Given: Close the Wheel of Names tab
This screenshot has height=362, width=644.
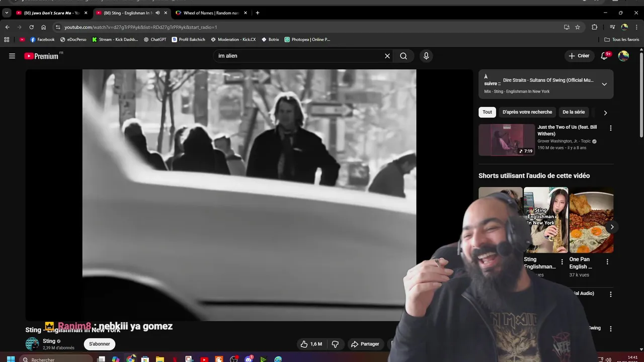Looking at the screenshot, I should point(245,13).
